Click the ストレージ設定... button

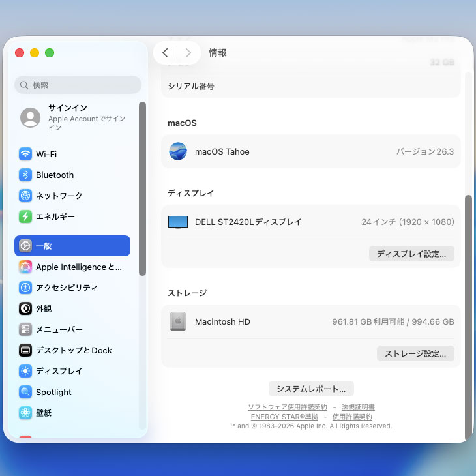point(415,353)
